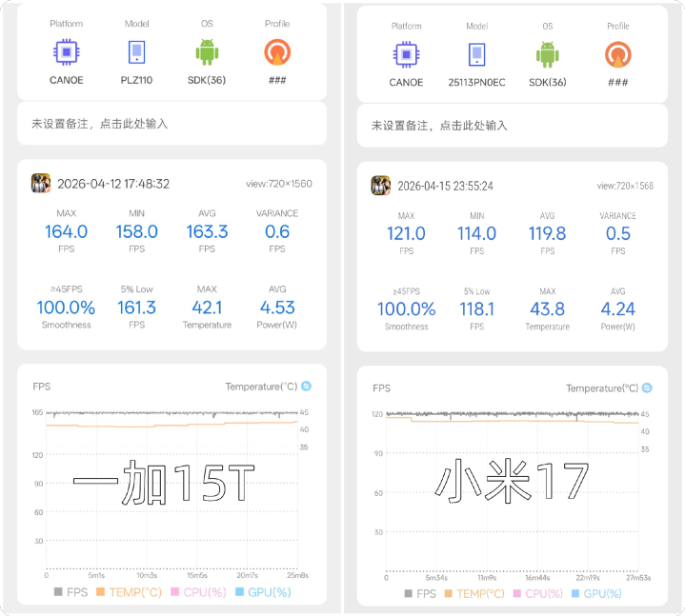685x616 pixels.
Task: Click the 161.3 5% Low FPS value
Action: 137,308
